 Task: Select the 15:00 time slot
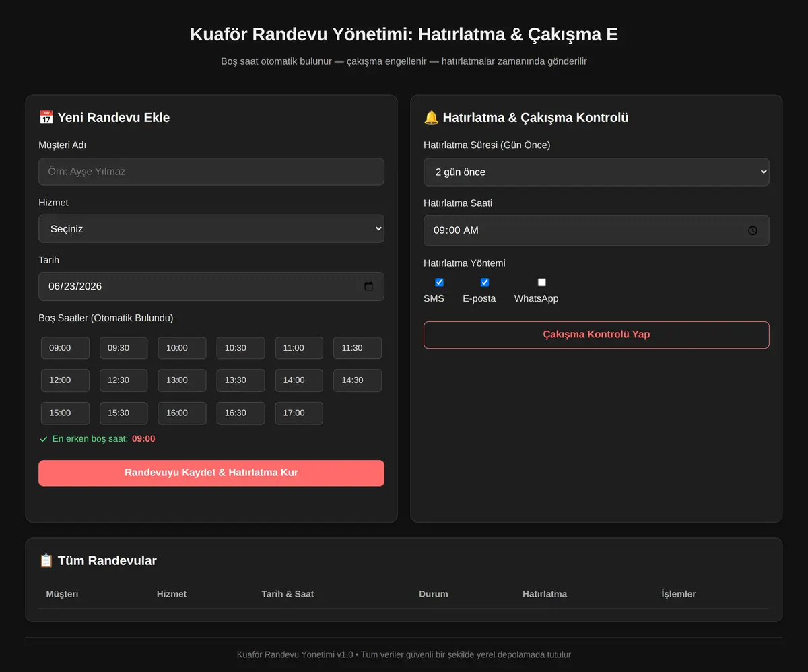point(65,413)
